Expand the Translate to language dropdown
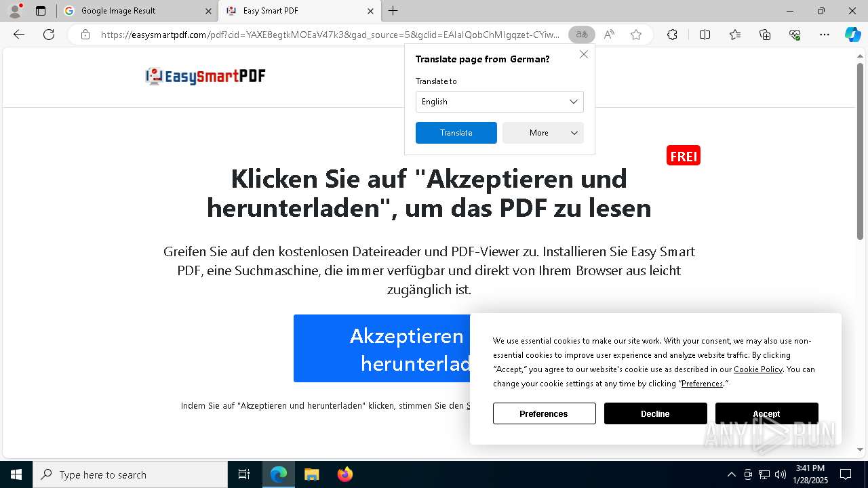The height and width of the screenshot is (488, 868). pos(500,102)
